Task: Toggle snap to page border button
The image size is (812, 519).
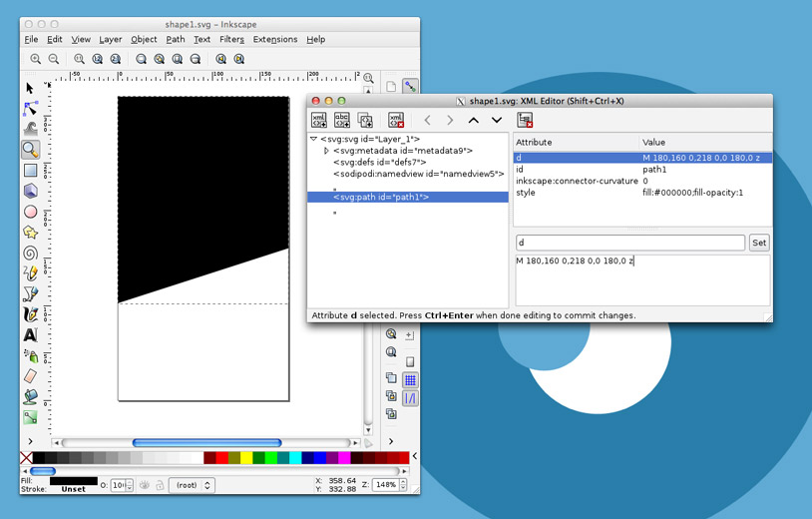Action: (410, 361)
